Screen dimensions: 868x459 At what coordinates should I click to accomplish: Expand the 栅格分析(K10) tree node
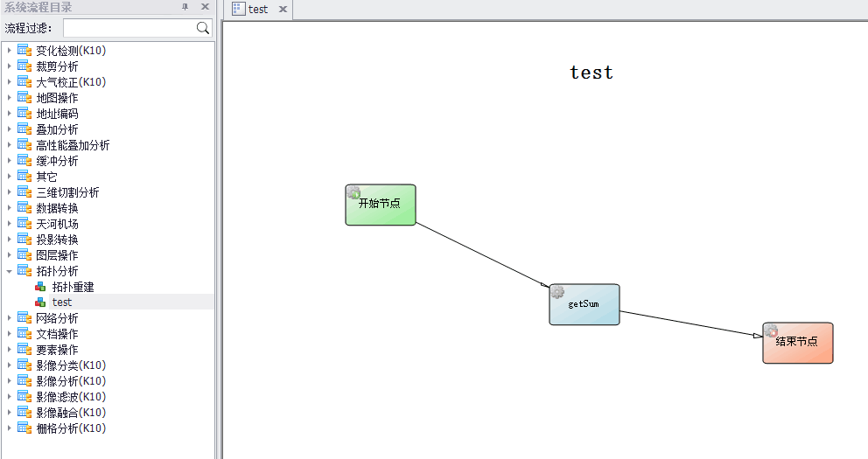(10, 428)
